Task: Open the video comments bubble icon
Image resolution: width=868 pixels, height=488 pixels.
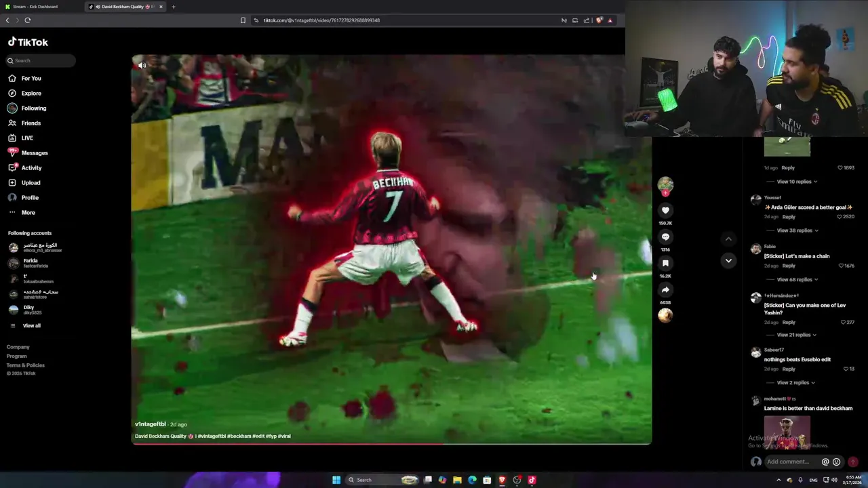Action: [x=665, y=237]
